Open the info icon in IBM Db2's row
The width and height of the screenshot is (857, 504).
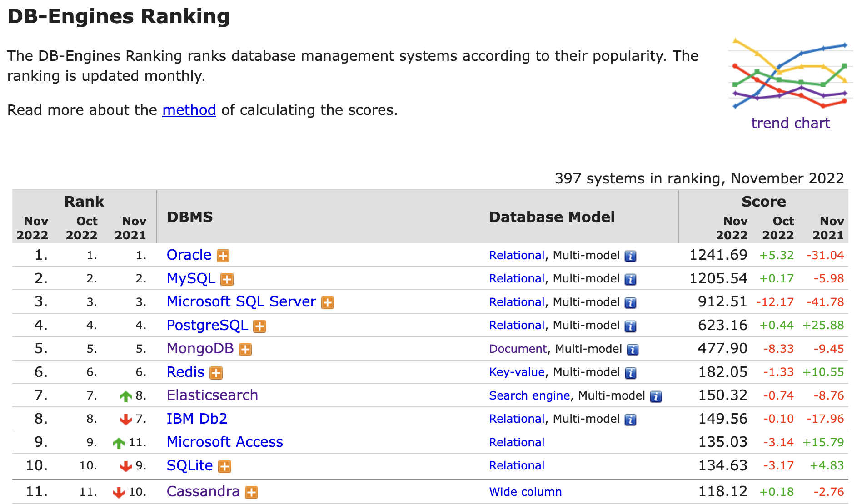tap(630, 420)
